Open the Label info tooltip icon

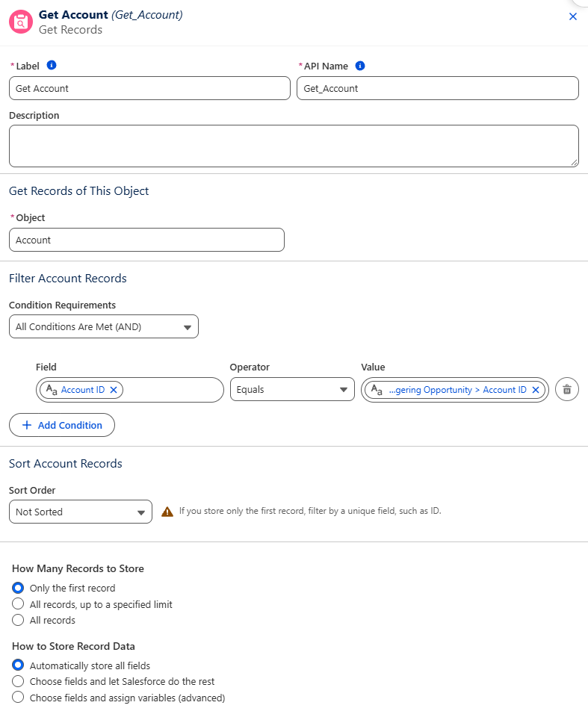[52, 66]
